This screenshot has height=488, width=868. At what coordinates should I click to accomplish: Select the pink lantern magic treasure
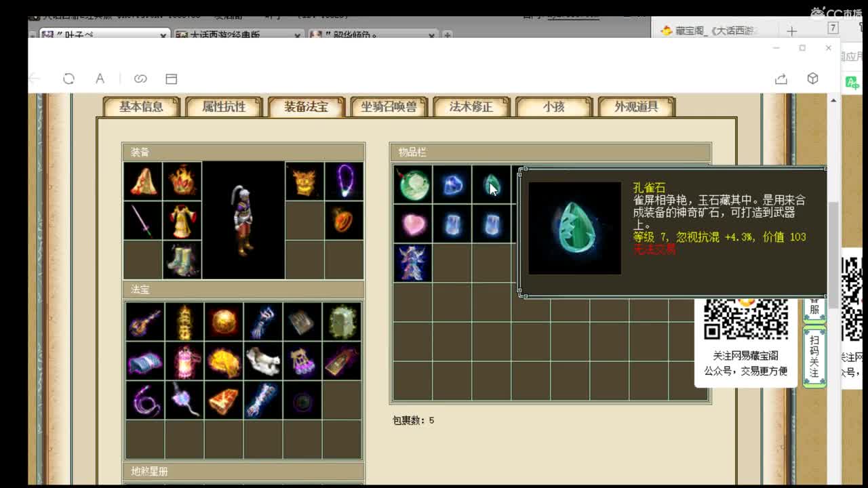[184, 361]
